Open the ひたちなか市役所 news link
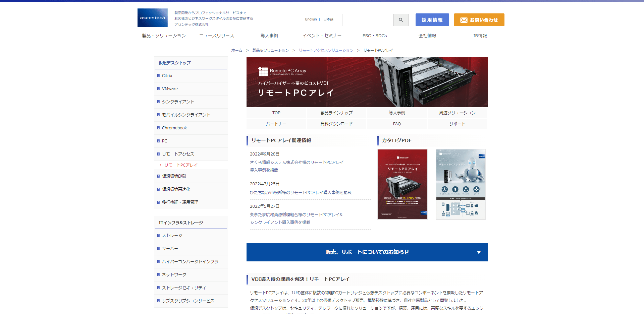Viewport: 644px width, 314px height. coord(301,193)
